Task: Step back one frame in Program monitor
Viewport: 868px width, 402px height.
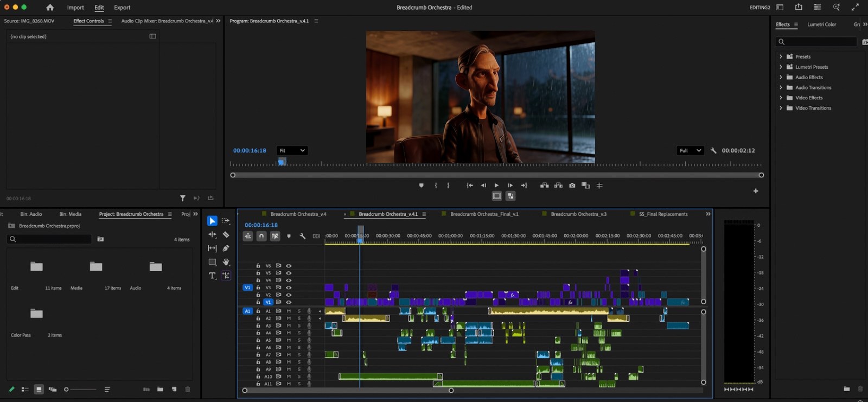Action: [483, 186]
